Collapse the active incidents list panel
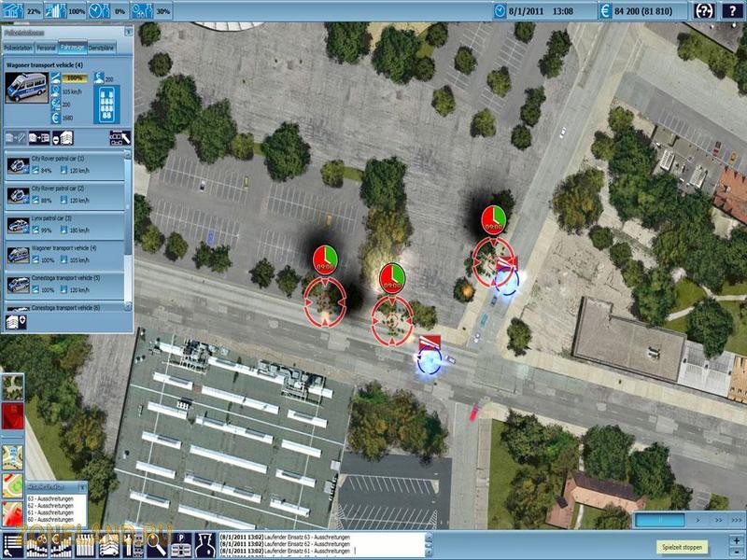The image size is (747, 560). tap(82, 487)
